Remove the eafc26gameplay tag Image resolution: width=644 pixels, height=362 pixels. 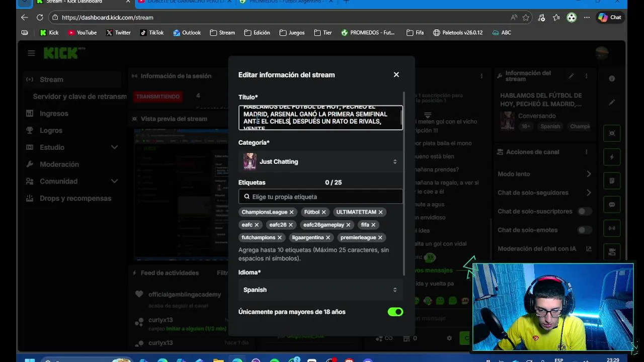[x=348, y=225]
